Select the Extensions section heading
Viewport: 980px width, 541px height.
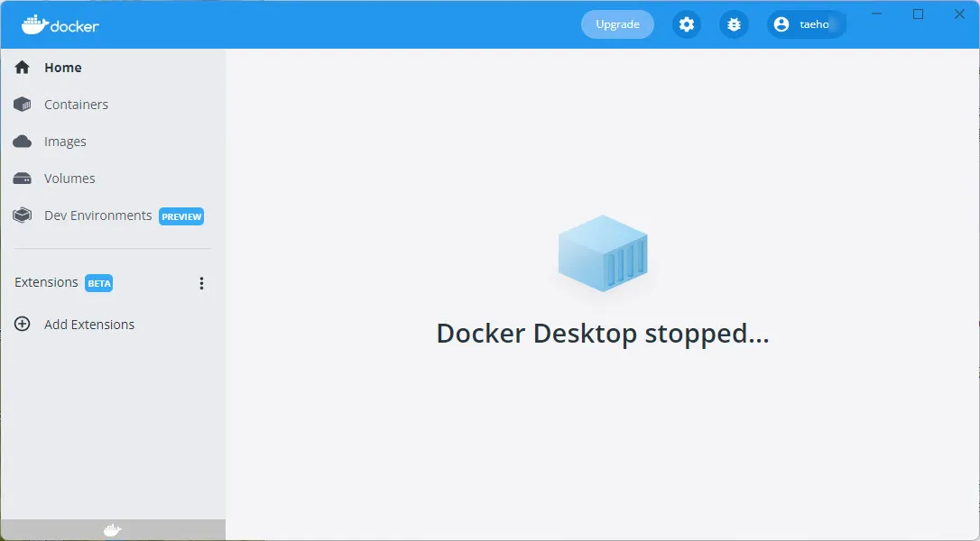[46, 282]
